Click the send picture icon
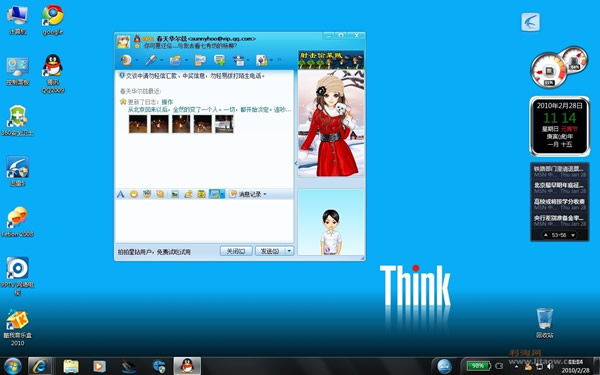 pos(175,194)
